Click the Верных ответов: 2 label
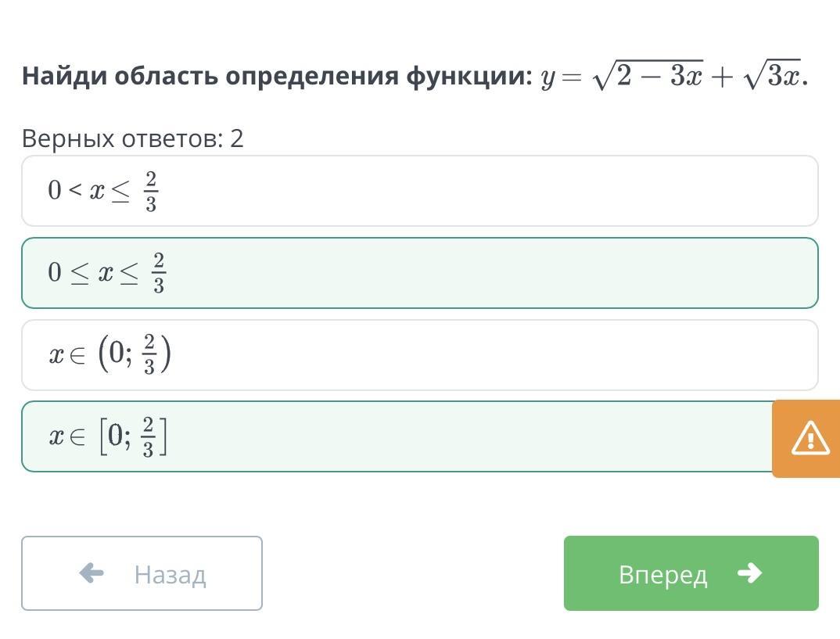The height and width of the screenshot is (639, 840). click(132, 138)
